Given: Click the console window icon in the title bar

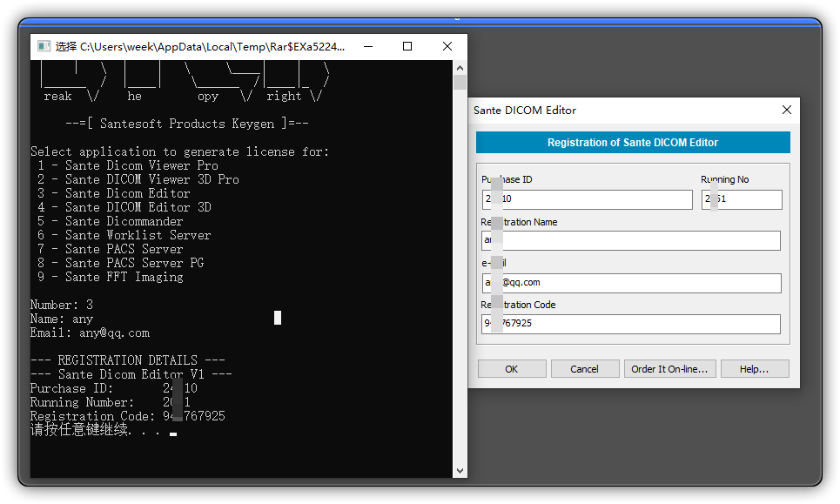Looking at the screenshot, I should pos(44,46).
